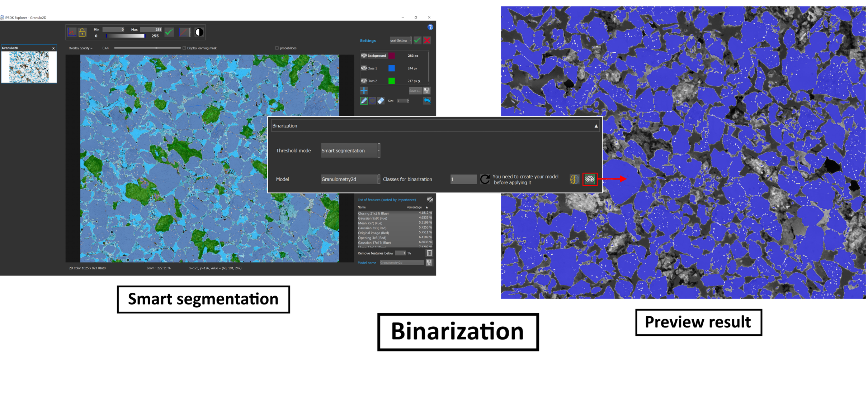This screenshot has height=412, width=868.
Task: Apply min/max range with green checkmark
Action: pyautogui.click(x=169, y=32)
